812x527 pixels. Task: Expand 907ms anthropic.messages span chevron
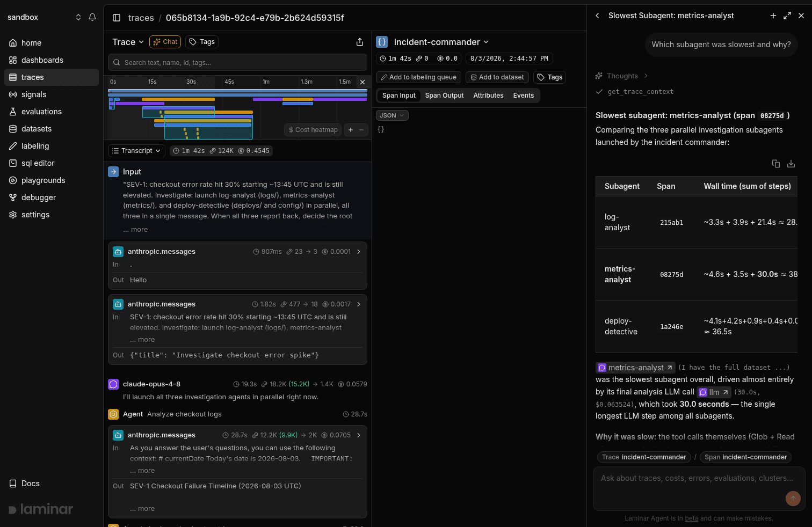pyautogui.click(x=359, y=252)
